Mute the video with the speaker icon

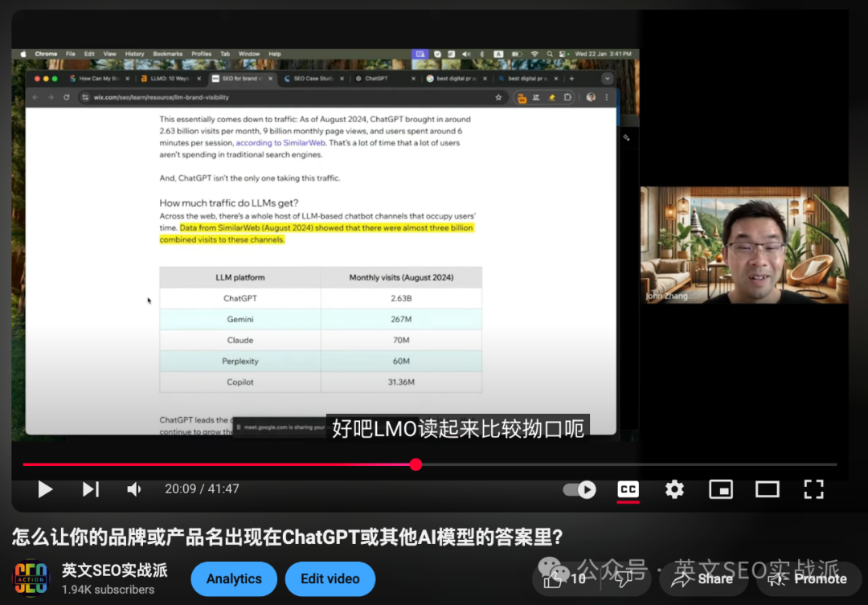(x=134, y=489)
